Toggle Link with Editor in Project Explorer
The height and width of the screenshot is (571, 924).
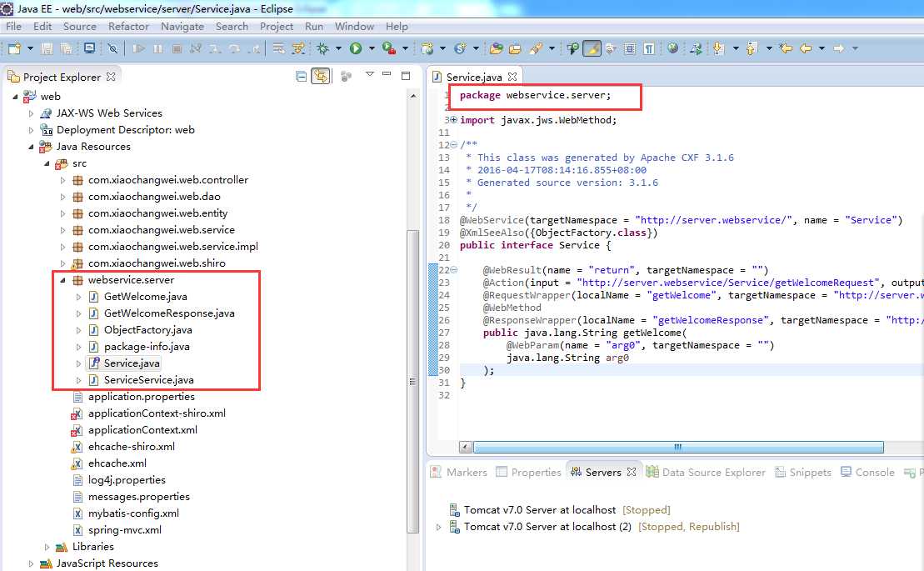pyautogui.click(x=321, y=76)
